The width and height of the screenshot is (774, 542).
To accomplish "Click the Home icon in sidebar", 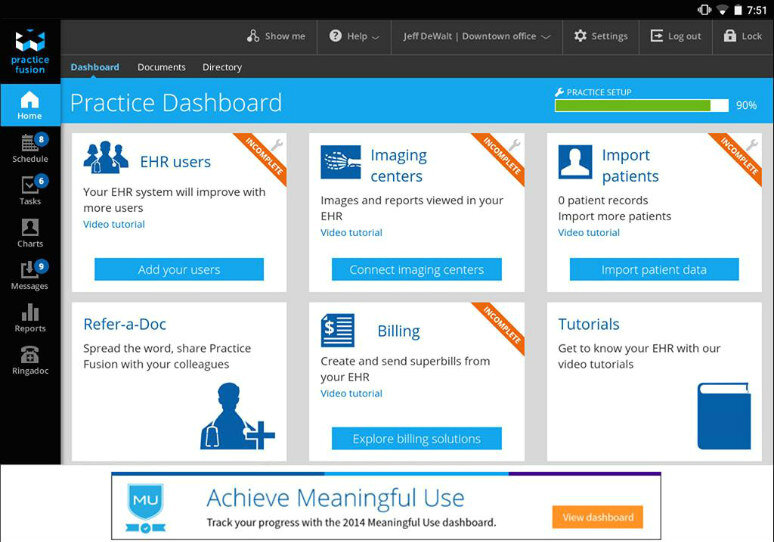I will [x=30, y=105].
